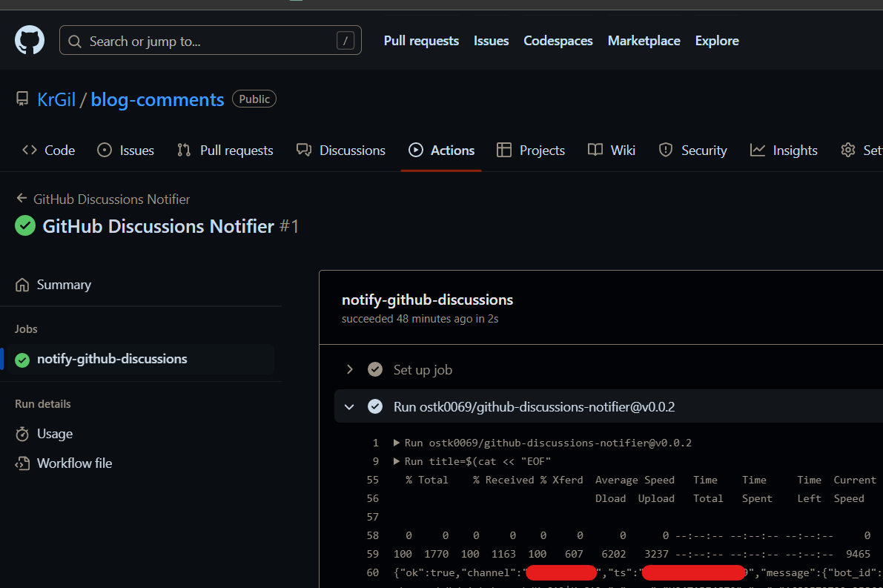Switch to the Insights tab
The width and height of the screenshot is (883, 588).
[784, 151]
